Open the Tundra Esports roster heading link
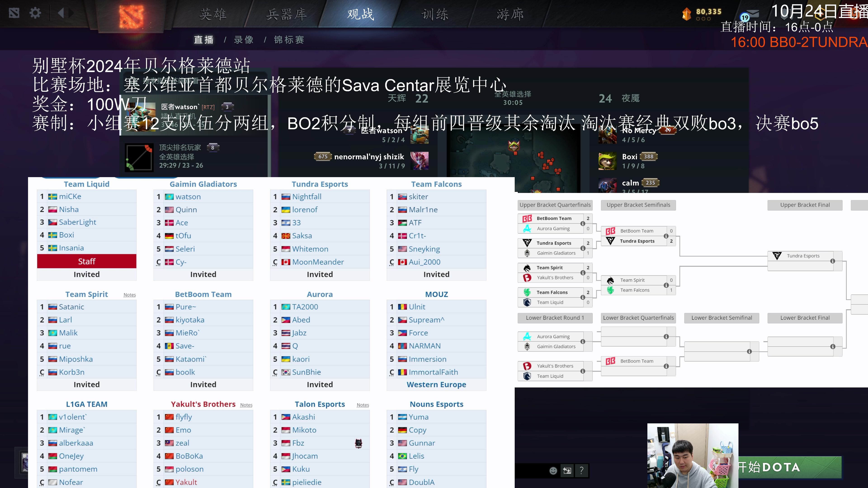868x488 pixels. [320, 184]
